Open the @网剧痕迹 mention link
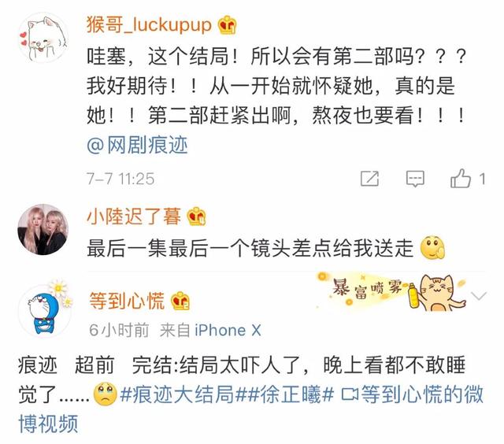504x444 pixels. (x=137, y=145)
